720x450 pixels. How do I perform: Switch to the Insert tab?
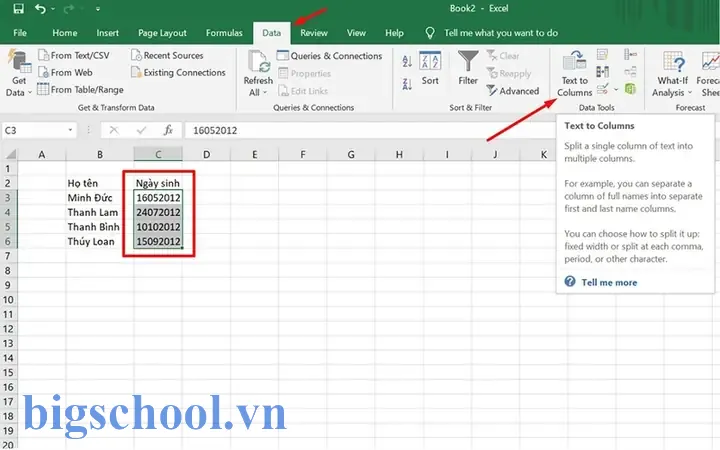click(x=107, y=33)
